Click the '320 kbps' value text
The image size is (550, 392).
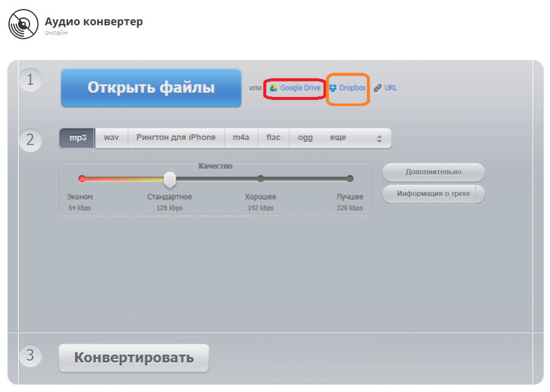350,208
